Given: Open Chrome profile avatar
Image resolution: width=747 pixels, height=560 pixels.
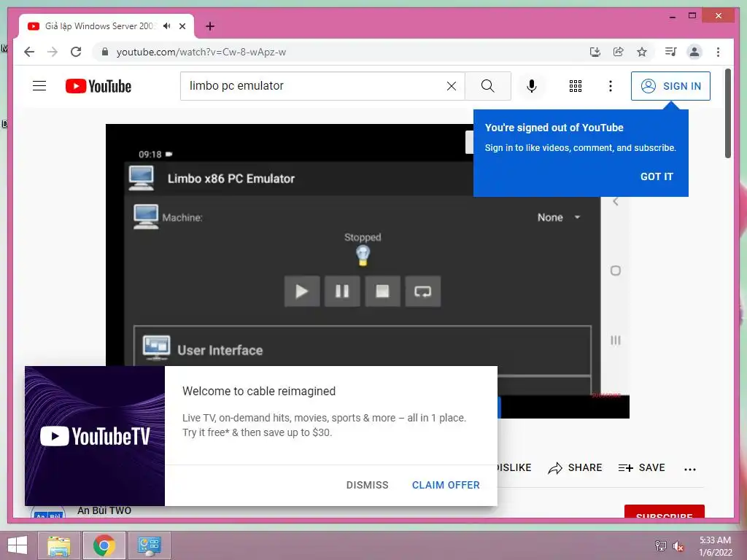Looking at the screenshot, I should point(694,52).
